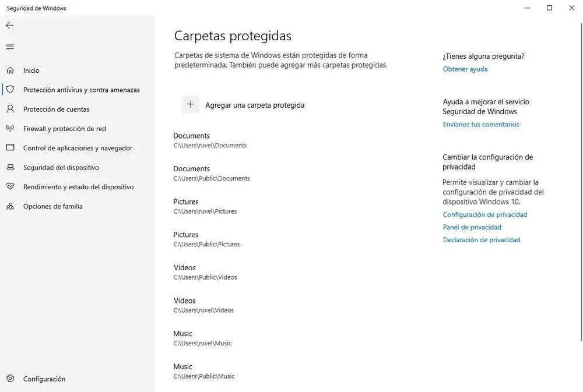Screen dimensions: 583x392
Task: Click the family options people icon
Action: point(10,206)
